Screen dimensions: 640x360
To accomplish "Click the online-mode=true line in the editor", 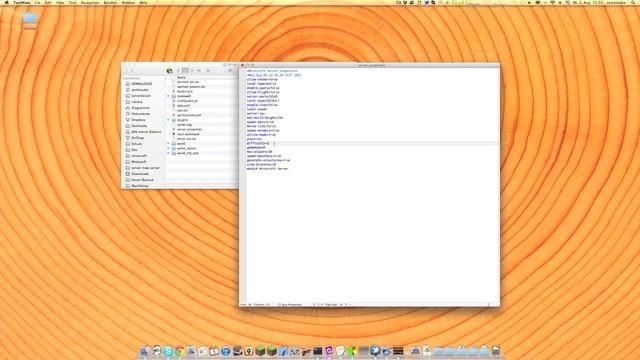I will pos(261,135).
